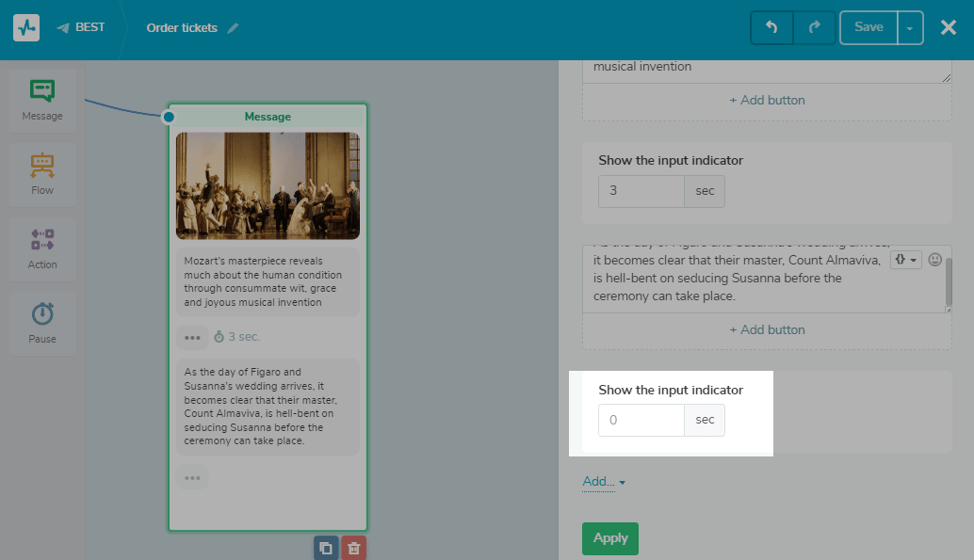Add an Action element from sidebar
This screenshot has height=560, width=974.
click(x=42, y=249)
